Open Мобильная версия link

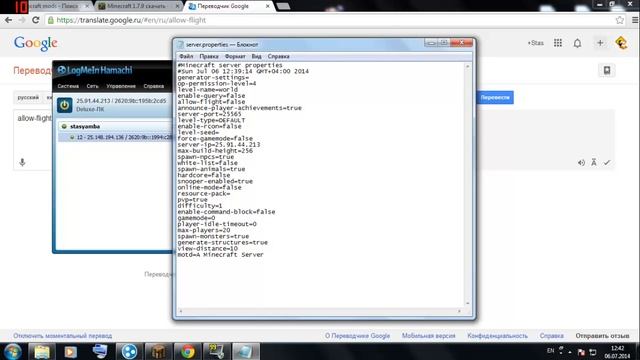(x=429, y=336)
